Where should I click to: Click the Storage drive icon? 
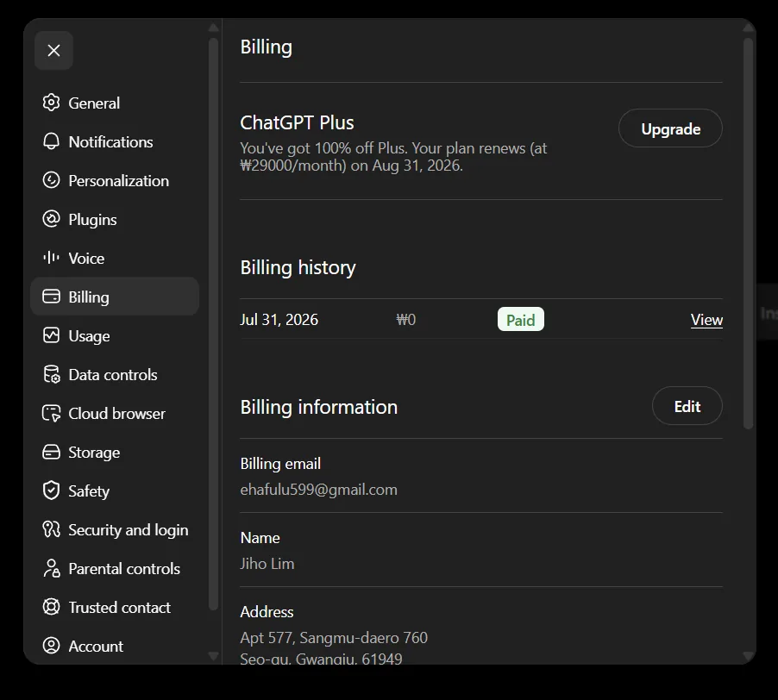pos(51,452)
